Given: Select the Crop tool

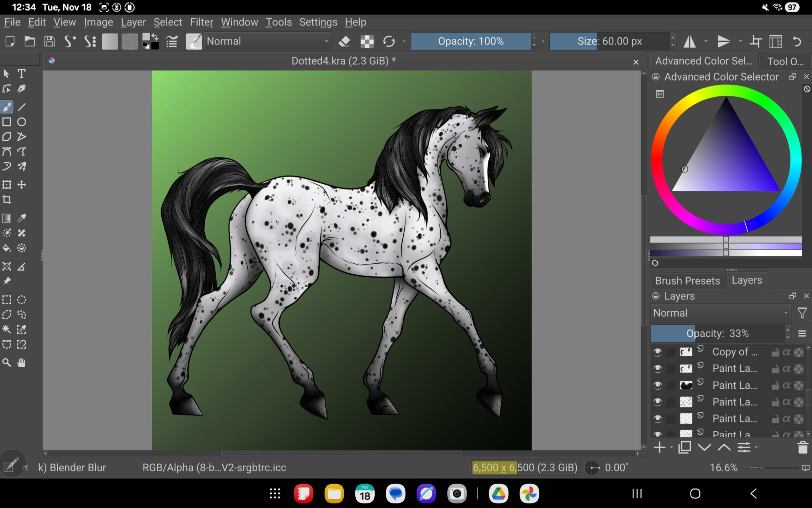Looking at the screenshot, I should 7,200.
